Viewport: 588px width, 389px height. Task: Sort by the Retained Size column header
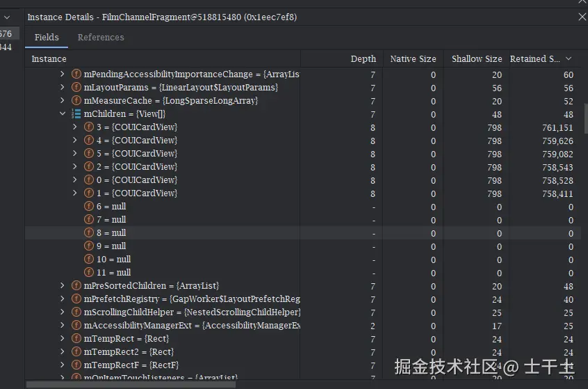pyautogui.click(x=534, y=59)
